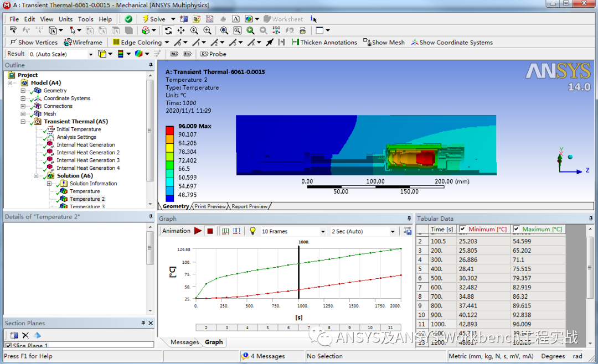598x364 pixels.
Task: Select the Box Zoom tool
Action: 207,30
